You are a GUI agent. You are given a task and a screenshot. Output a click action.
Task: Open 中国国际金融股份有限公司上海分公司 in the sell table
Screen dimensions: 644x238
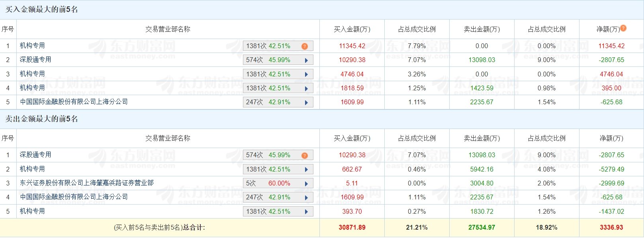(x=74, y=197)
